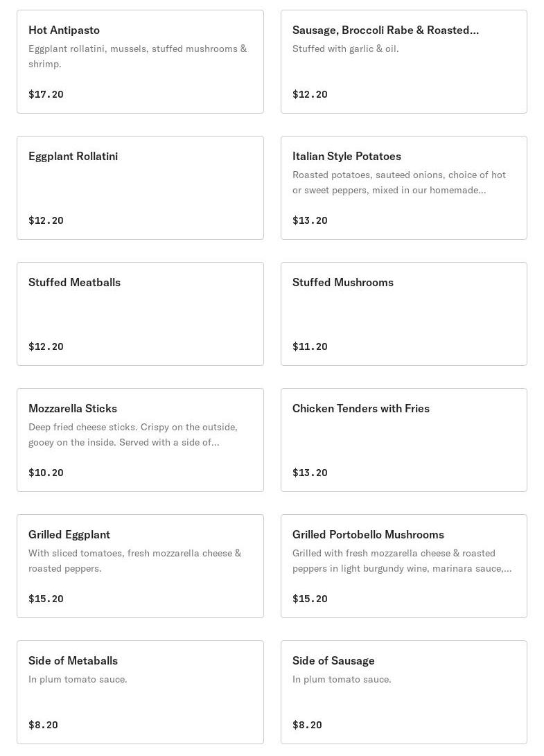The image size is (544, 756).
Task: Click the Italian Style Potatoes description text
Action: click(398, 182)
